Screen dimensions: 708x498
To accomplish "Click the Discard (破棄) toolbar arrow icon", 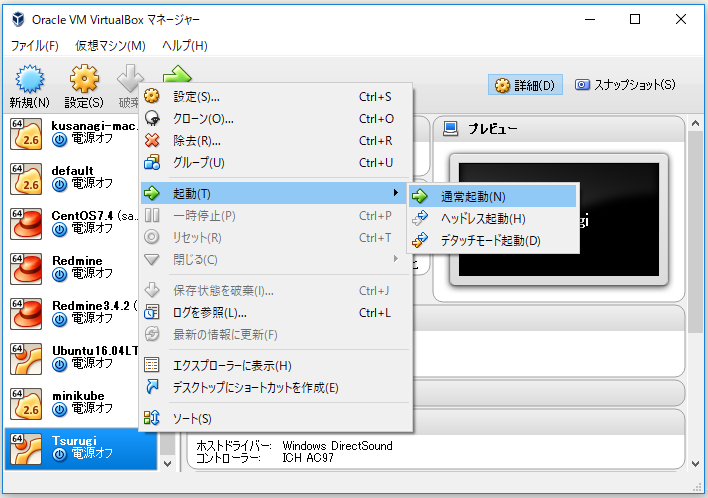I will [x=129, y=78].
